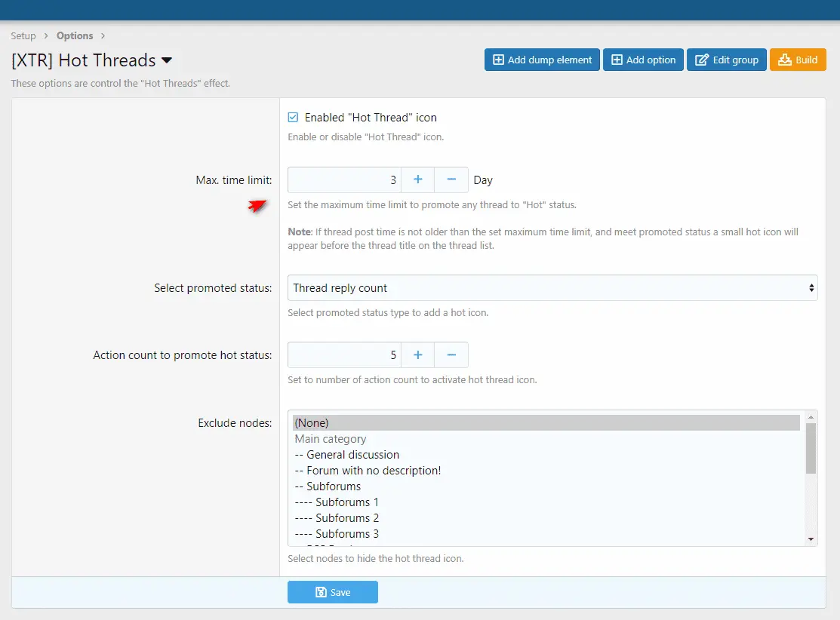Increase the action count with plus icon

point(417,355)
